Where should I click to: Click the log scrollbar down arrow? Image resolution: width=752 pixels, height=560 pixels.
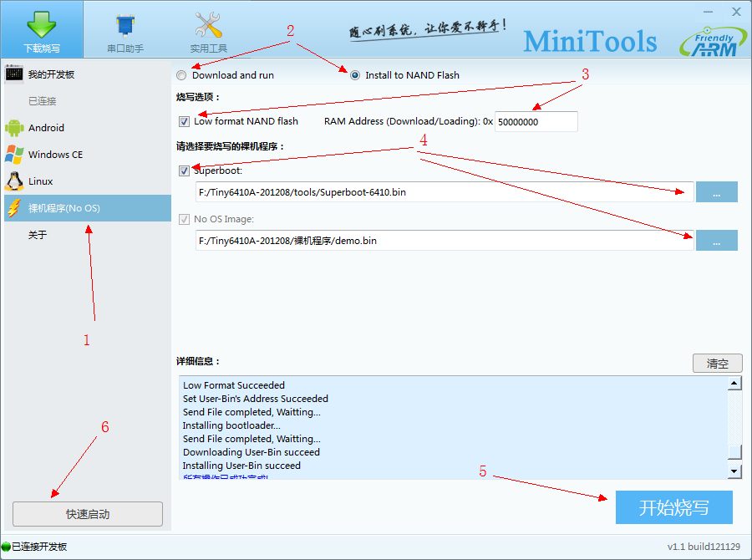point(734,471)
